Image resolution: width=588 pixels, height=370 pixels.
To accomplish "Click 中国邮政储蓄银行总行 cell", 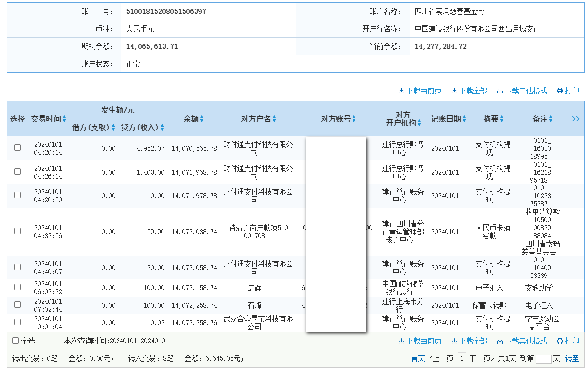I will click(x=403, y=288).
